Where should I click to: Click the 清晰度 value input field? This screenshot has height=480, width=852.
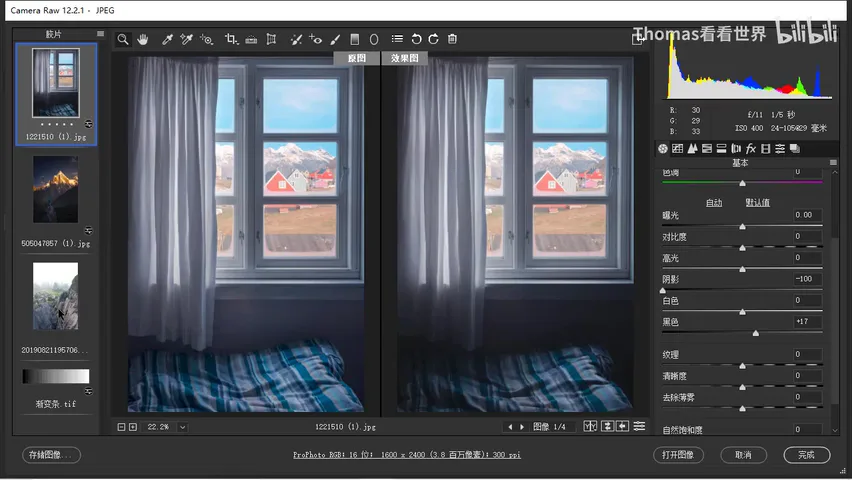click(807, 376)
